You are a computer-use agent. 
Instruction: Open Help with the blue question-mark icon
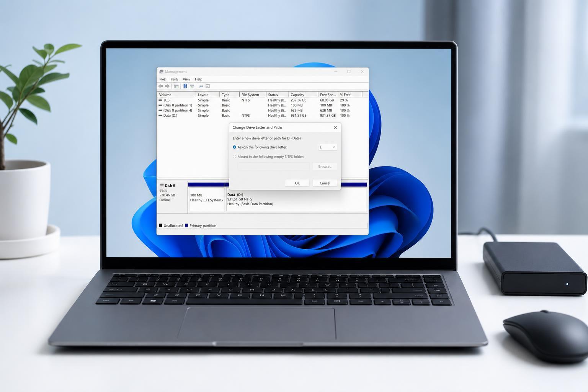[x=185, y=86]
